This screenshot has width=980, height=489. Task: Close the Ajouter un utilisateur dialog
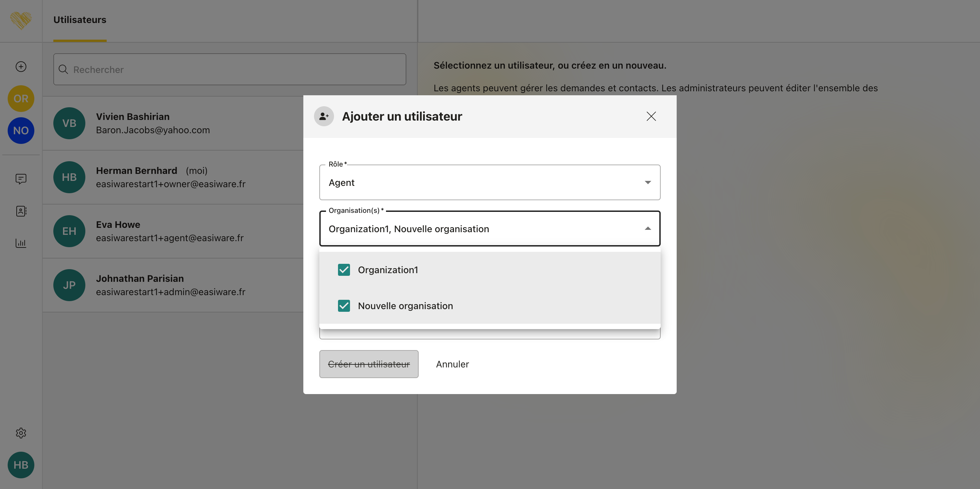click(x=651, y=116)
